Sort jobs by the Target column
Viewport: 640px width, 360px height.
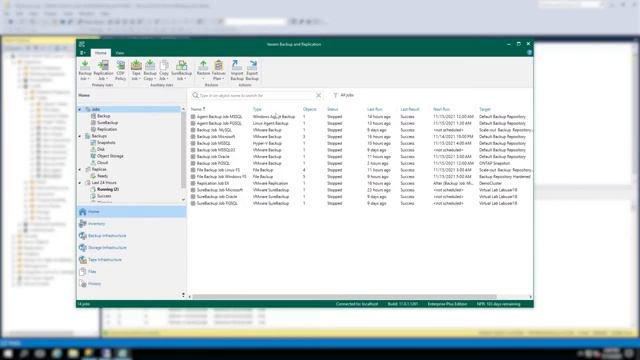[x=485, y=109]
